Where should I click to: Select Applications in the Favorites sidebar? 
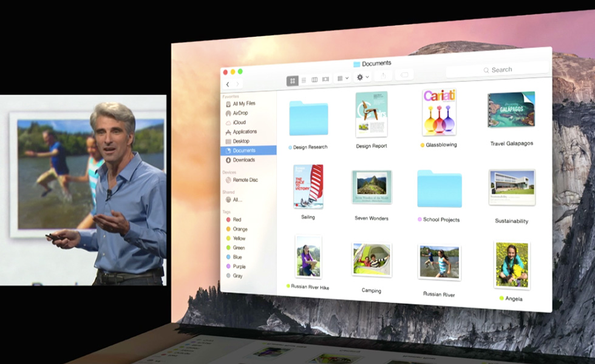[x=244, y=132]
